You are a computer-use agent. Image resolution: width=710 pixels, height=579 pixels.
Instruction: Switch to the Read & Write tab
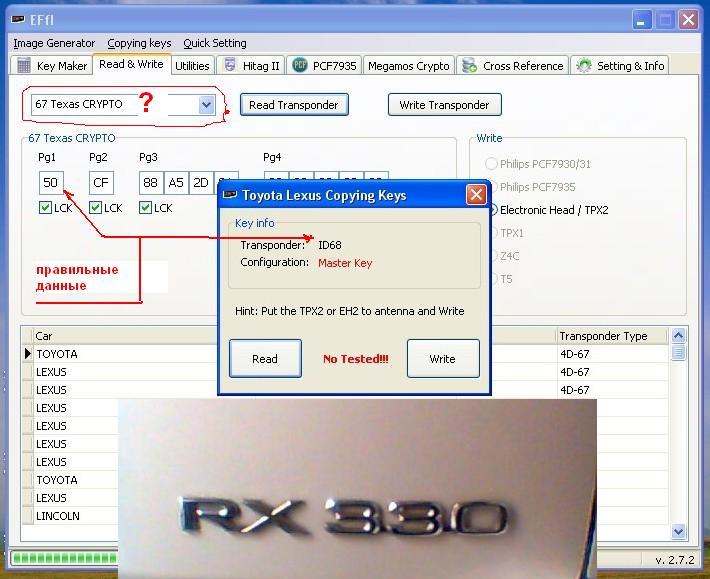[131, 64]
